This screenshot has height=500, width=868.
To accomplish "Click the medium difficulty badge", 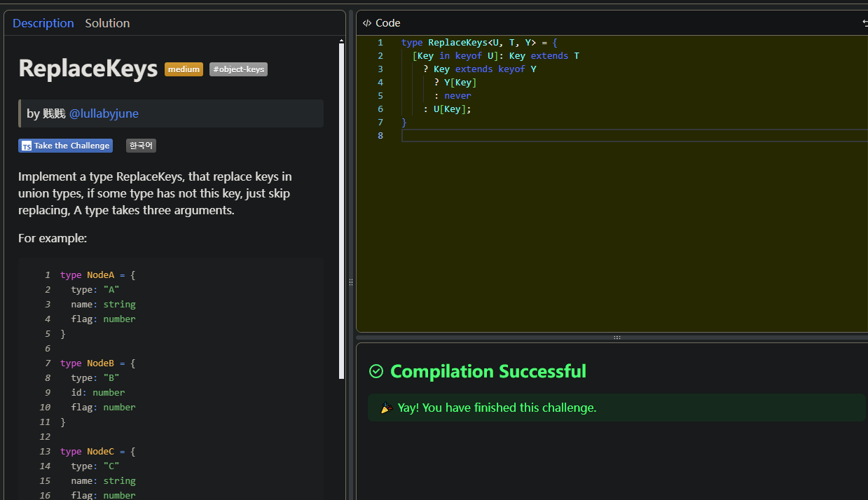I will [x=184, y=69].
